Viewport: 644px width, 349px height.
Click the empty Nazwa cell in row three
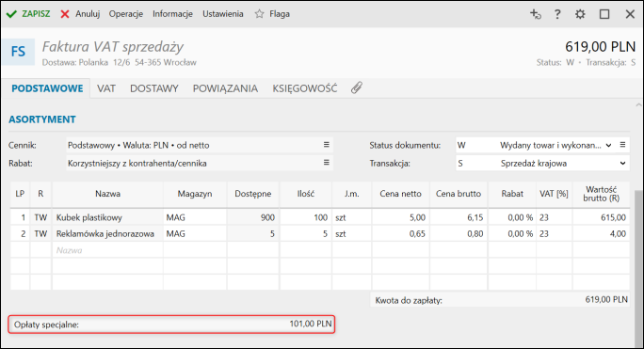pyautogui.click(x=107, y=250)
